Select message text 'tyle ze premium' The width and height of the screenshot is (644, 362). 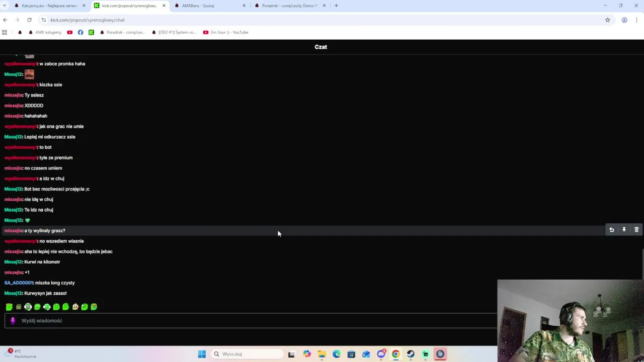56,158
